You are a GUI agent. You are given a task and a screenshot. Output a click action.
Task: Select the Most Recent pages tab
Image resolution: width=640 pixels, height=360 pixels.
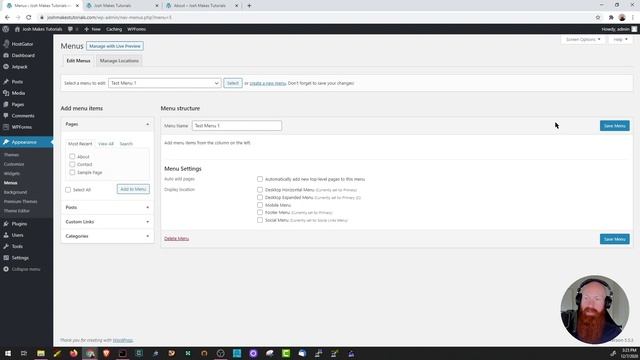click(80, 144)
